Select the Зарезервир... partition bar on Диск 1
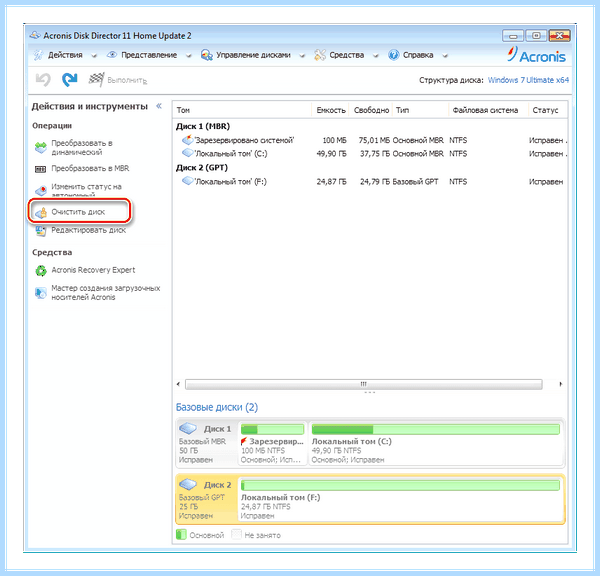The width and height of the screenshot is (600, 576). pyautogui.click(x=272, y=429)
